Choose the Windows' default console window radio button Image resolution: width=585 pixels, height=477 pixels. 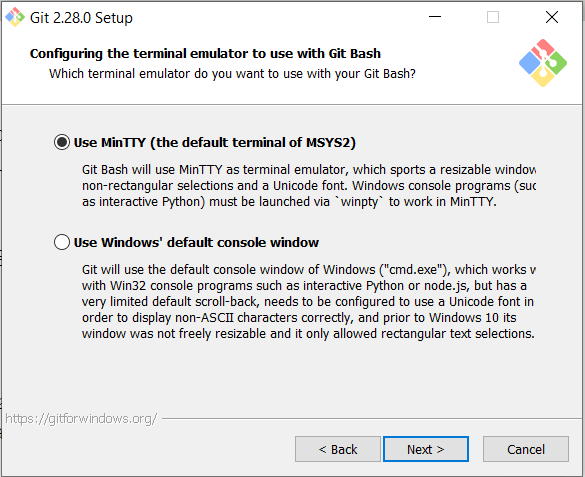(x=62, y=242)
